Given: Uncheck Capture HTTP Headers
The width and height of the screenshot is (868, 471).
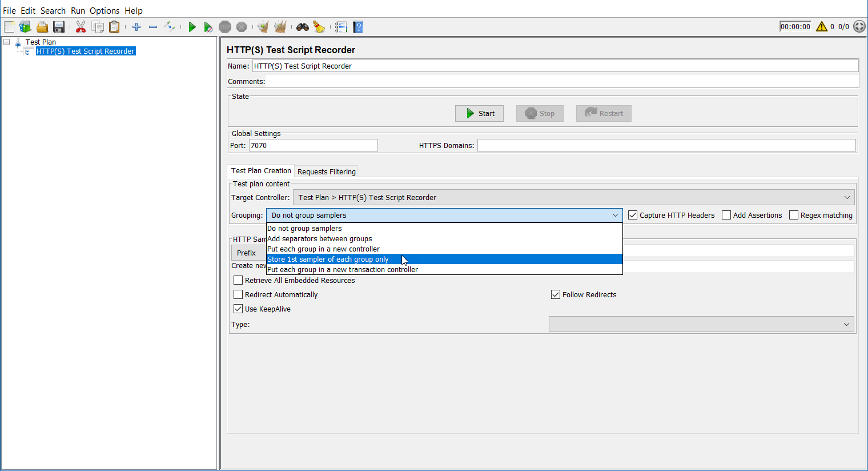Looking at the screenshot, I should pos(633,215).
